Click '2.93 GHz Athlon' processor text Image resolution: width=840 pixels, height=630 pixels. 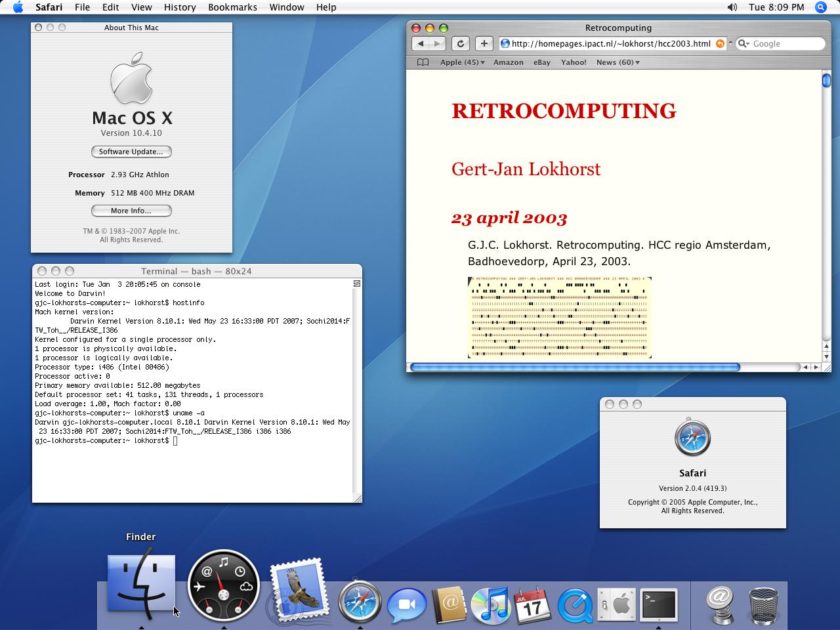click(x=140, y=175)
